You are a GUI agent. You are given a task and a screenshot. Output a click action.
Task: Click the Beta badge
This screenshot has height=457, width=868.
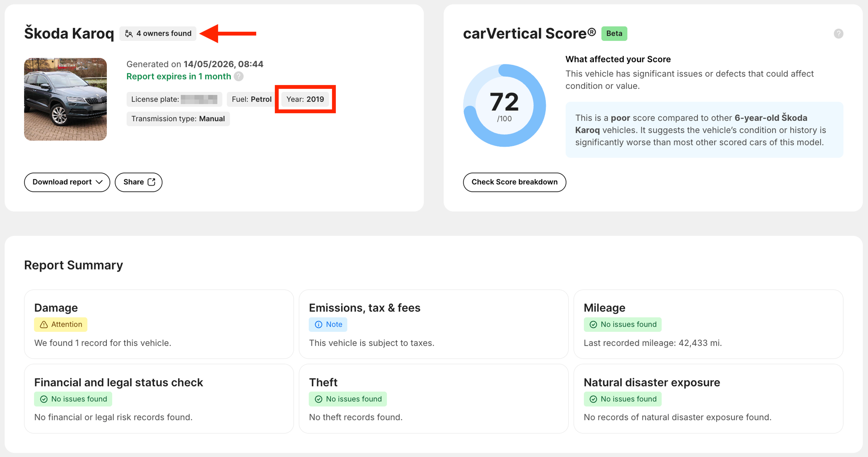614,33
